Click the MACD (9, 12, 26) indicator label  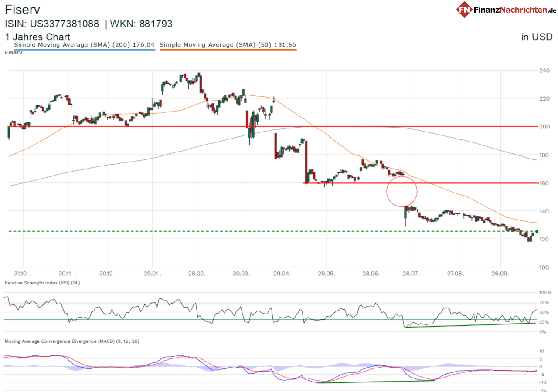coord(72,341)
